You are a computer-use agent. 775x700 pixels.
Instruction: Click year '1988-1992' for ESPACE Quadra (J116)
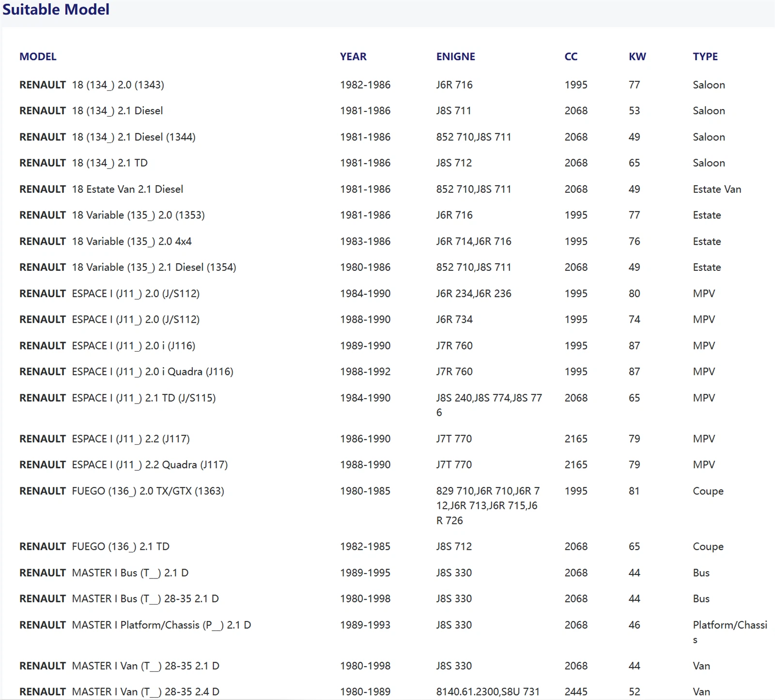coord(365,372)
